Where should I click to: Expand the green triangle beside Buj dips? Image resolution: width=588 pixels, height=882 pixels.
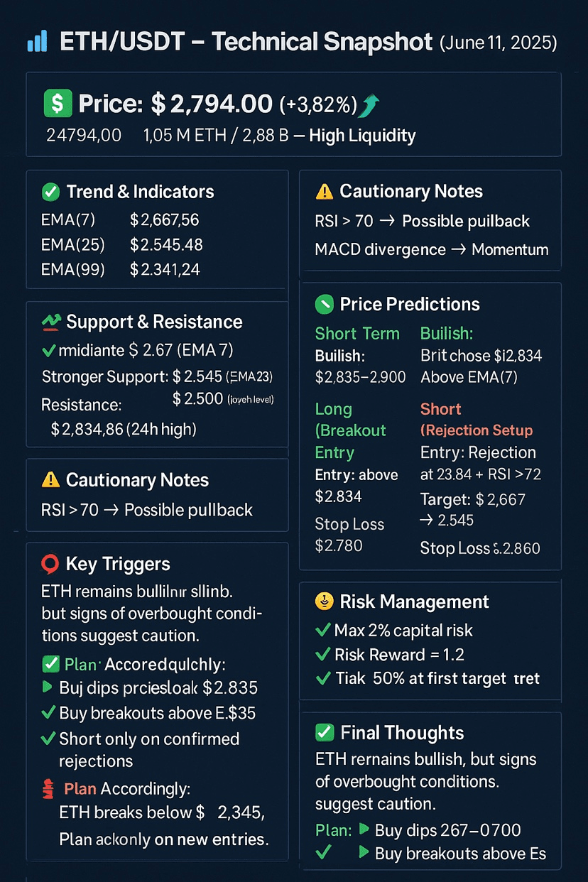[48, 687]
